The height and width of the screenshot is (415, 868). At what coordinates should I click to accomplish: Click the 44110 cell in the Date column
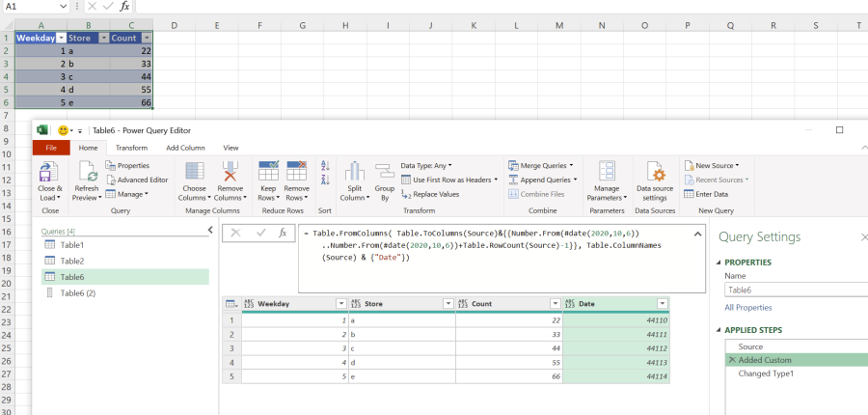[616, 320]
